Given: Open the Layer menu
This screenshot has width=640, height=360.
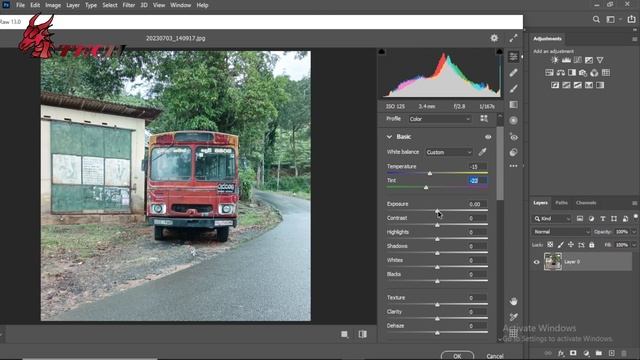Looking at the screenshot, I should point(73,5).
